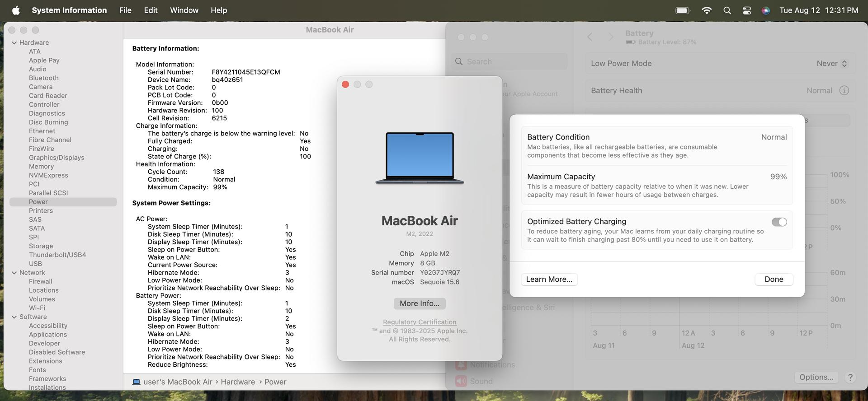Click the date and time in menu bar
The width and height of the screenshot is (868, 401).
819,10
